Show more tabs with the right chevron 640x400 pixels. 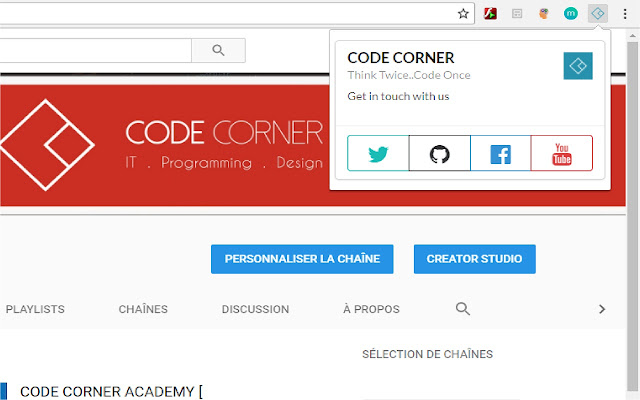[602, 309]
